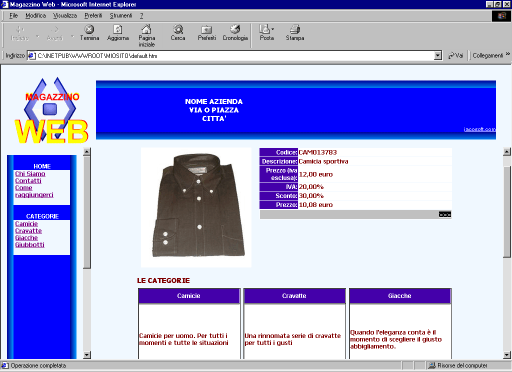Click the final price 10,08 euro

(316, 205)
